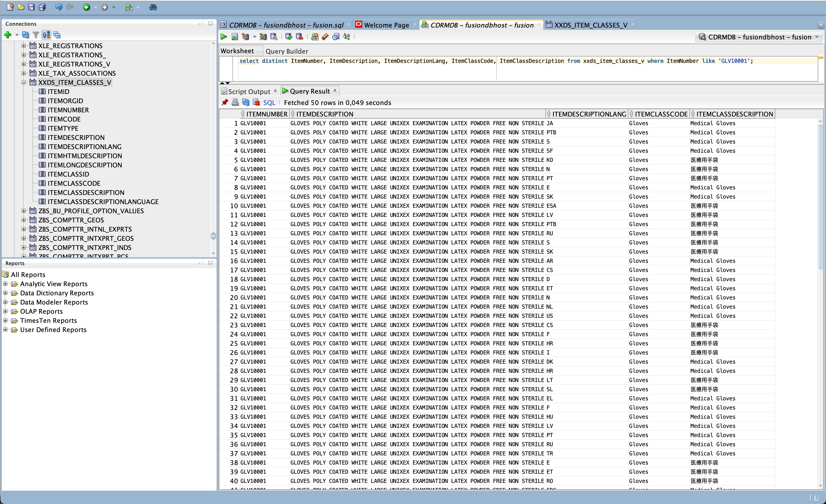Switch to the Query Builder tab

pyautogui.click(x=287, y=51)
